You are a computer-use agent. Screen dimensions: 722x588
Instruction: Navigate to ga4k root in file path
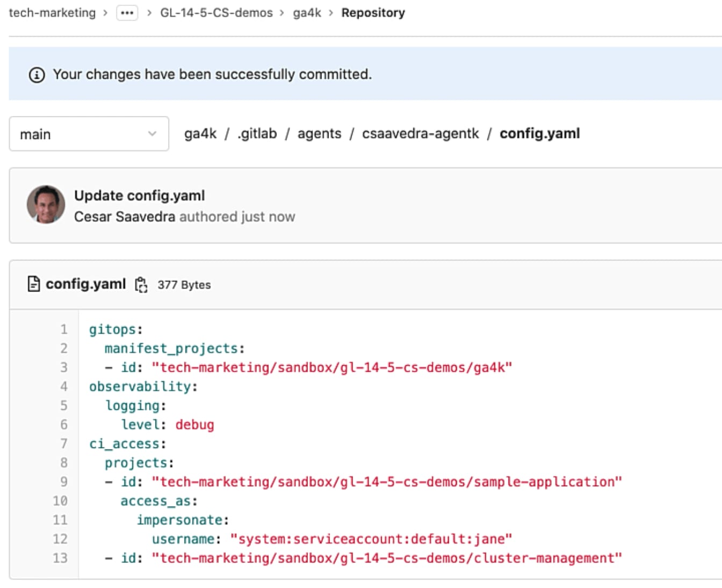pyautogui.click(x=200, y=134)
